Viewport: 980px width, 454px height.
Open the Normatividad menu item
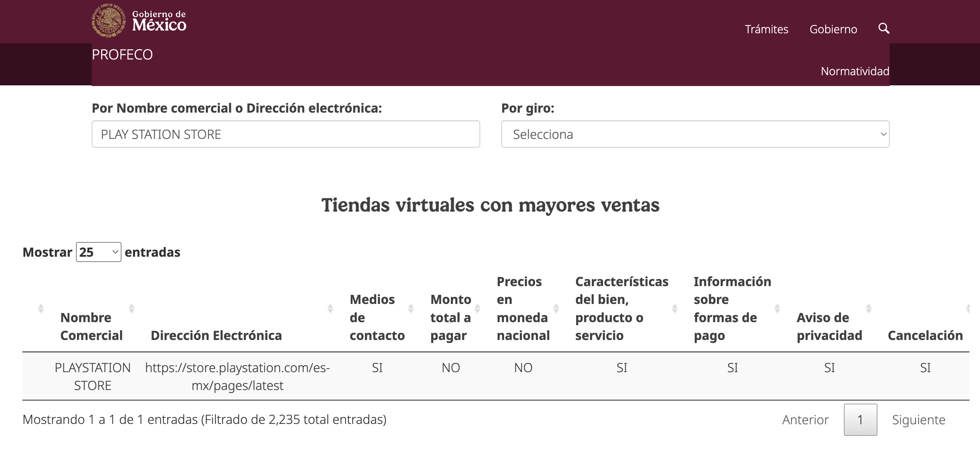pyautogui.click(x=855, y=71)
